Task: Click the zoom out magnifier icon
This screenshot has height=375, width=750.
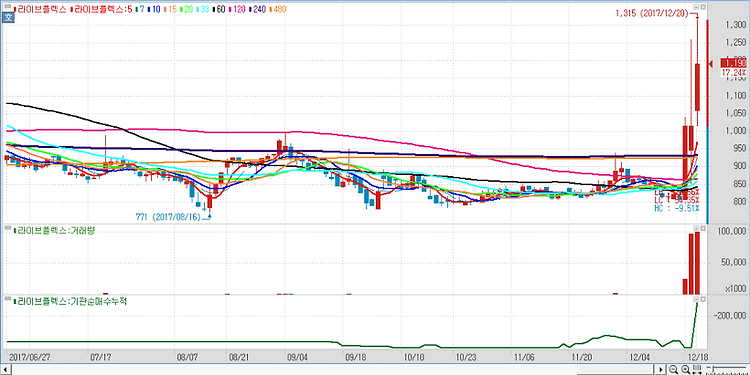Action: pyautogui.click(x=673, y=369)
